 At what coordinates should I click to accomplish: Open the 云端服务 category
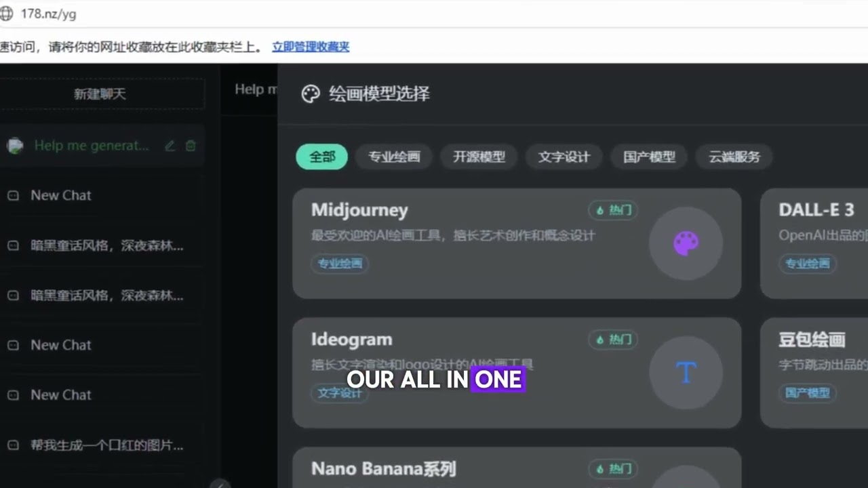734,157
